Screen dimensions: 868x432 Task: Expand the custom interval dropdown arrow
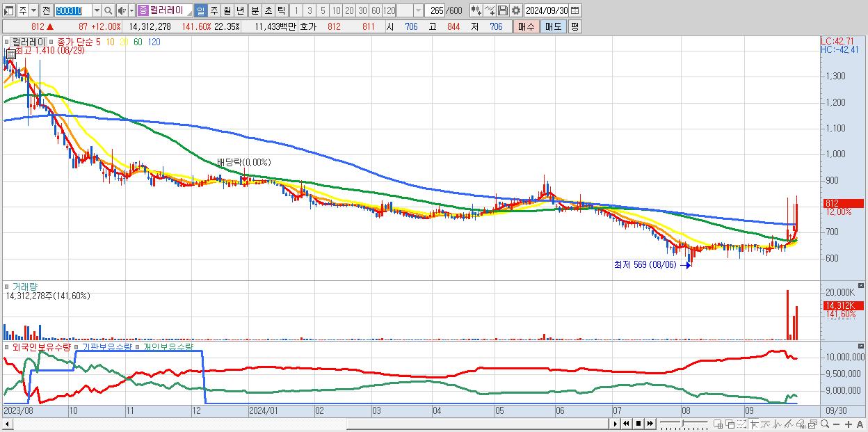418,10
